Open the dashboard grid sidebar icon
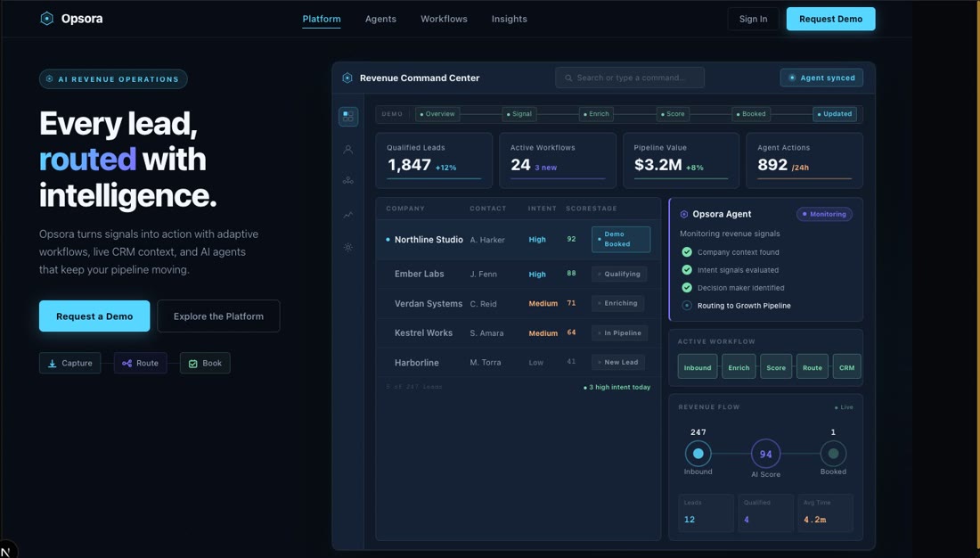The width and height of the screenshot is (980, 558). click(x=348, y=117)
